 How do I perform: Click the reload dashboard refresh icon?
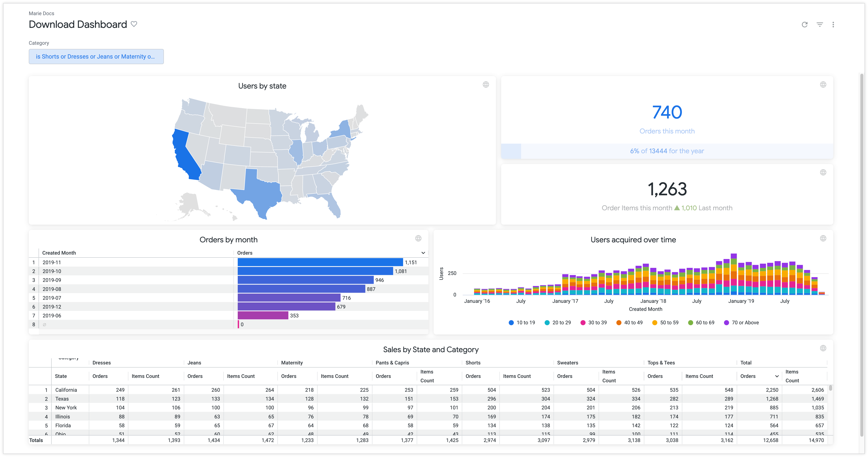click(x=804, y=25)
